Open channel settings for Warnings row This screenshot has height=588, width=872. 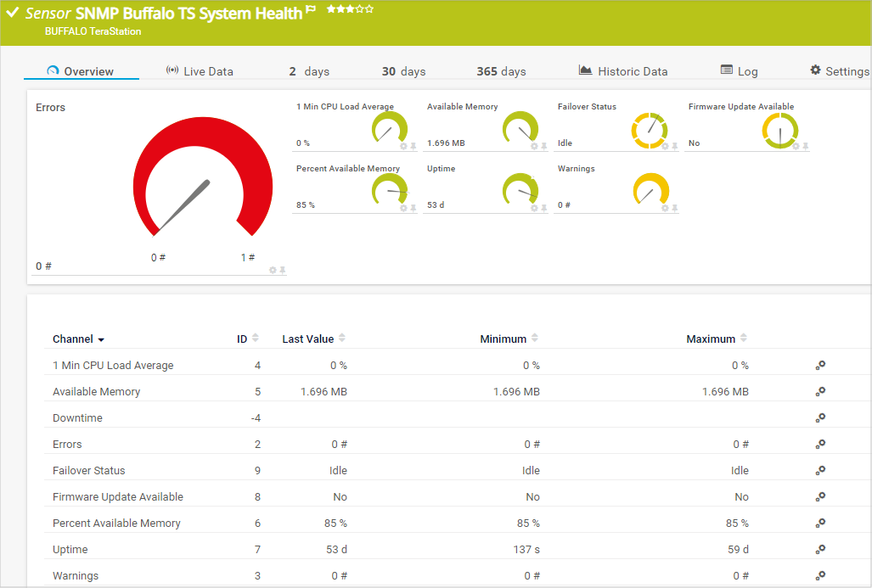pyautogui.click(x=820, y=575)
